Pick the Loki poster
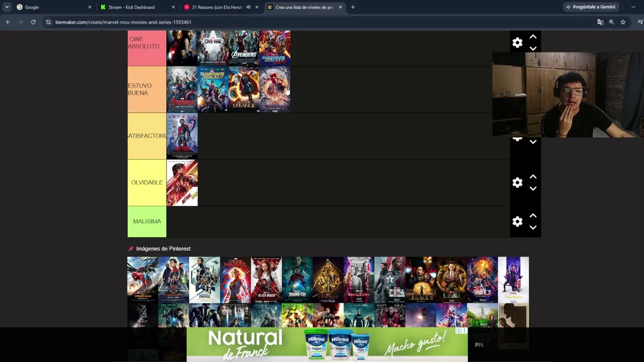This screenshot has height=362, width=644. click(451, 280)
